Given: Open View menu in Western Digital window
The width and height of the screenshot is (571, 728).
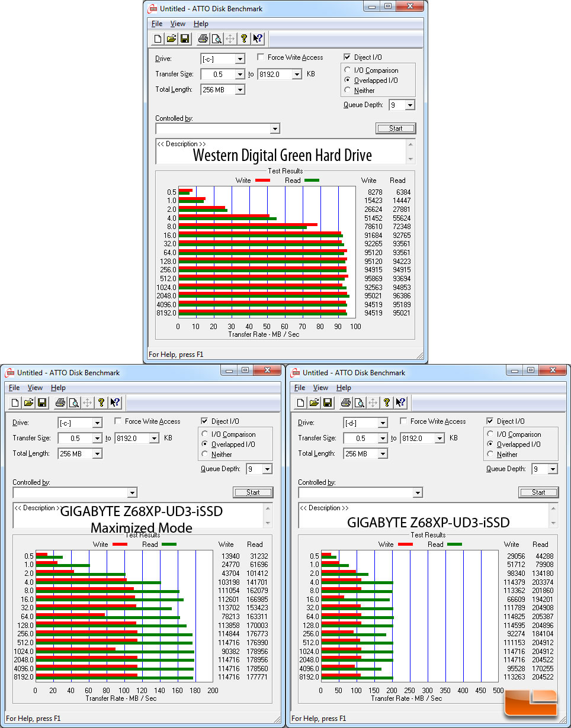Looking at the screenshot, I should click(x=178, y=24).
